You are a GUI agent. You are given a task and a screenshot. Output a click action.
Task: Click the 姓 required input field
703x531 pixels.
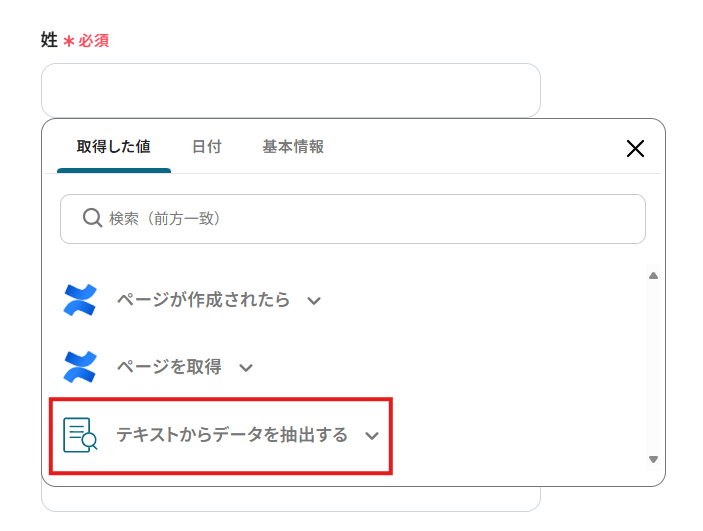(290, 90)
